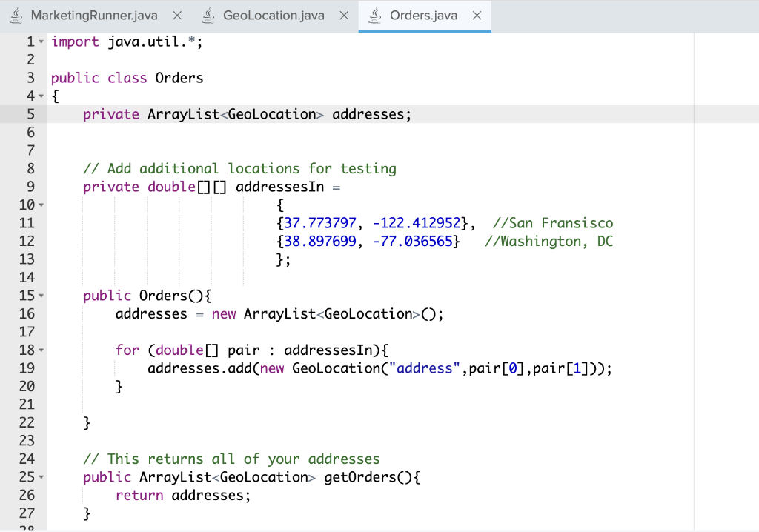Click the '//Washington, DC' comment

point(549,241)
